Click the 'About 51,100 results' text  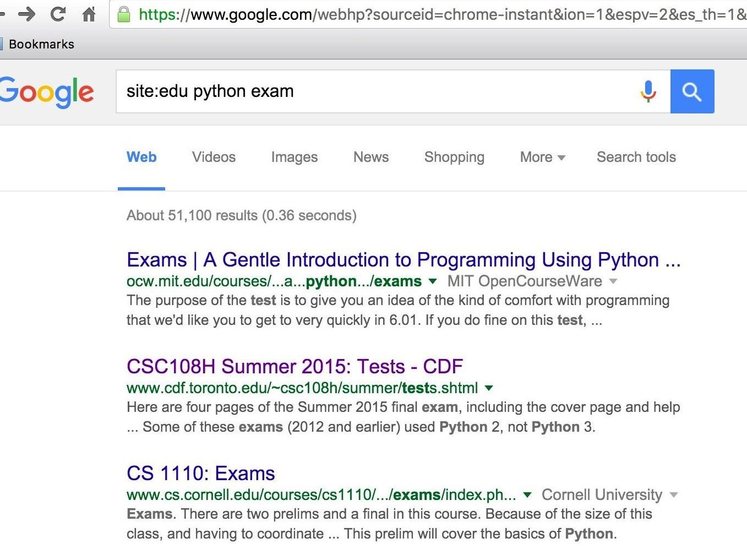242,215
